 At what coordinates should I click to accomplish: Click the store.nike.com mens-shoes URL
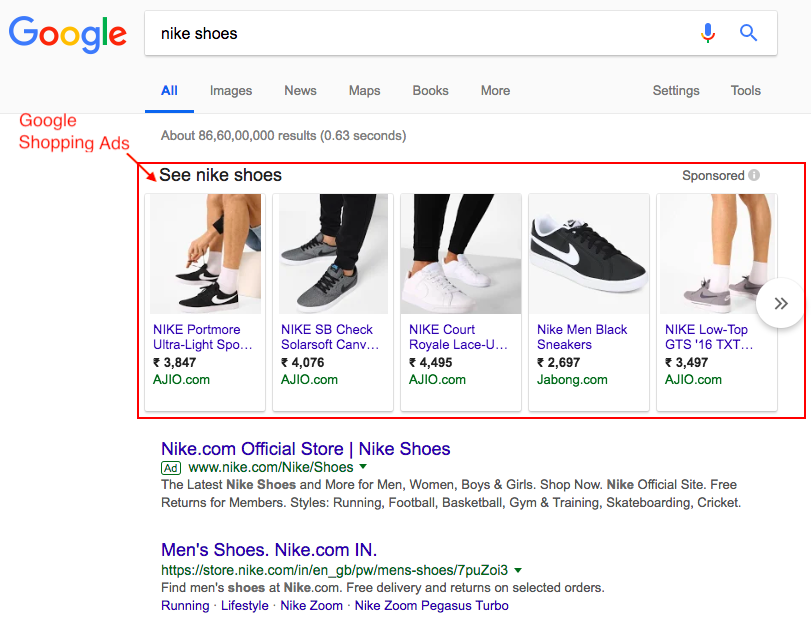pos(334,570)
